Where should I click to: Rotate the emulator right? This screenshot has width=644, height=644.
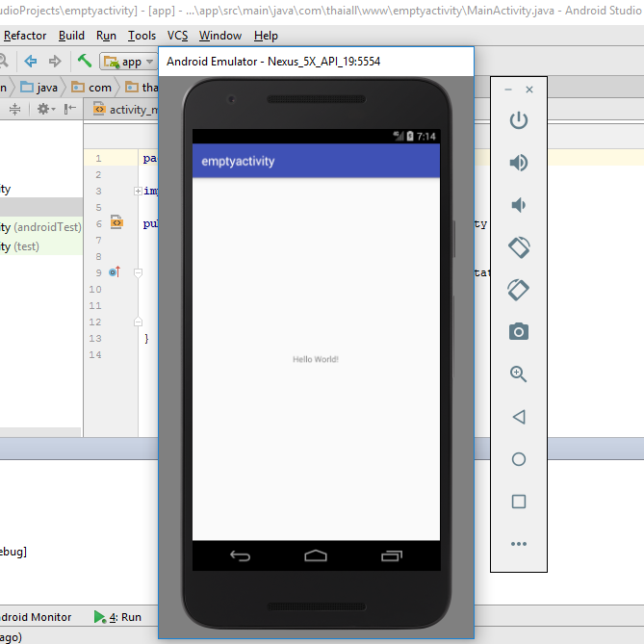[518, 290]
